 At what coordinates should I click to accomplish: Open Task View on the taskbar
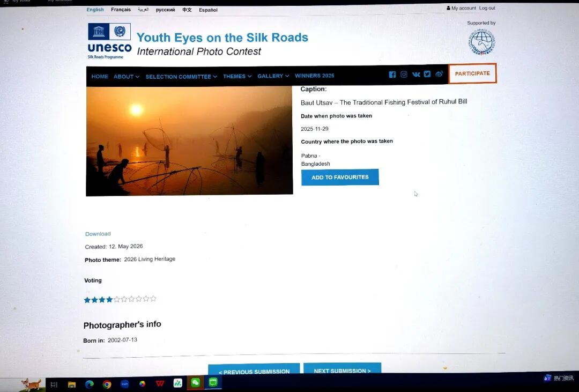(54, 384)
